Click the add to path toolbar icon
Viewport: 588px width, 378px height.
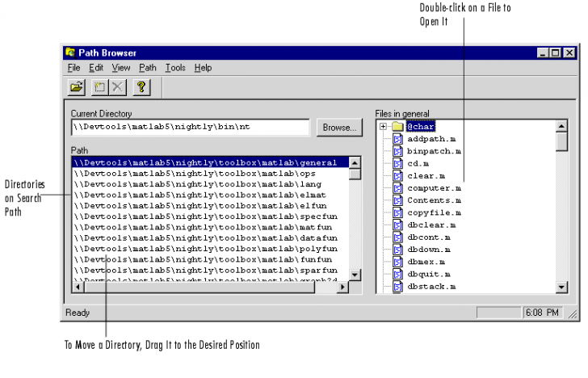(x=100, y=87)
